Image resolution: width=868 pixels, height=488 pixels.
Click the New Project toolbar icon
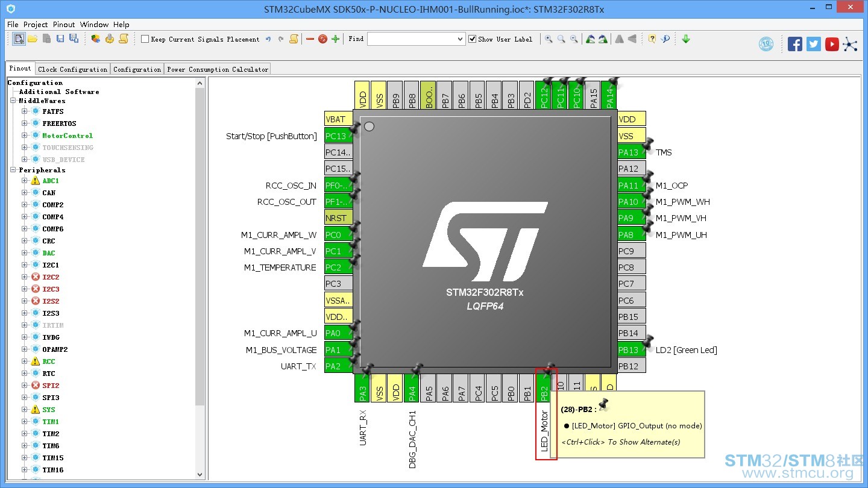tap(19, 39)
